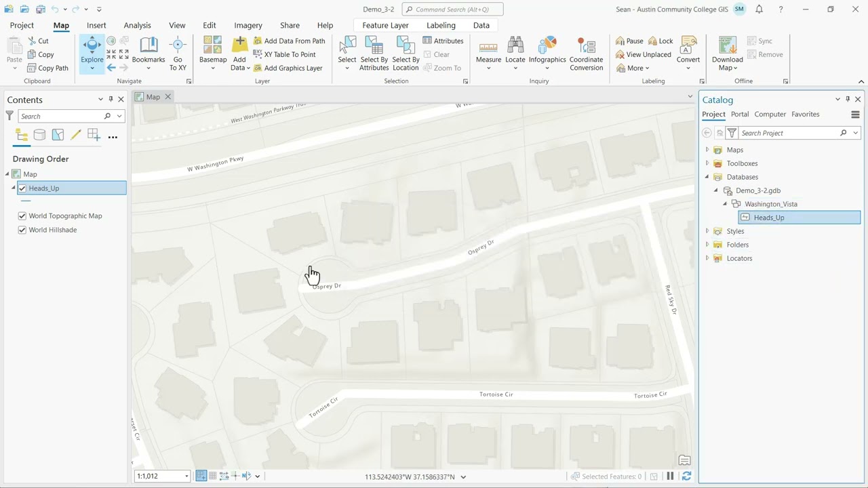Open Infographics tool
This screenshot has height=488, width=868.
pyautogui.click(x=547, y=53)
